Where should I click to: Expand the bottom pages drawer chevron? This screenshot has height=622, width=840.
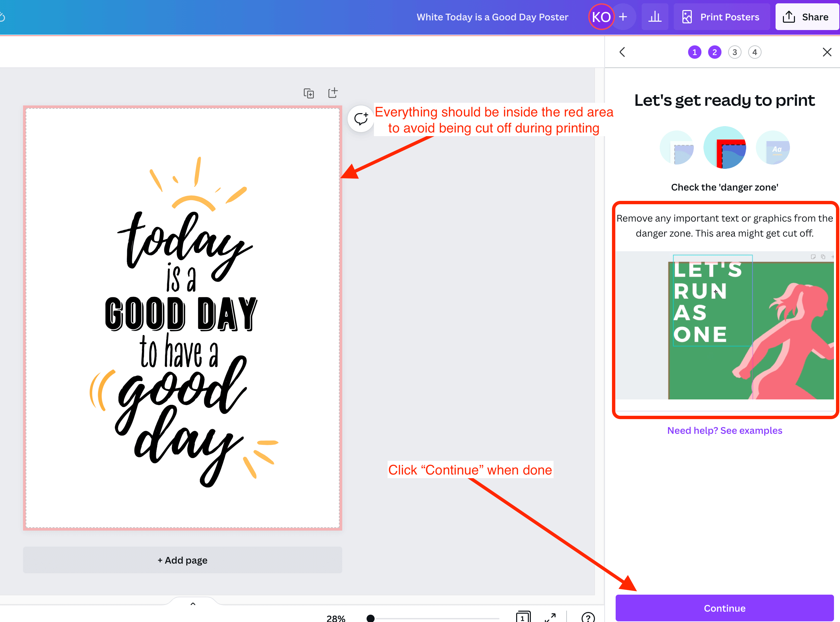click(x=193, y=604)
